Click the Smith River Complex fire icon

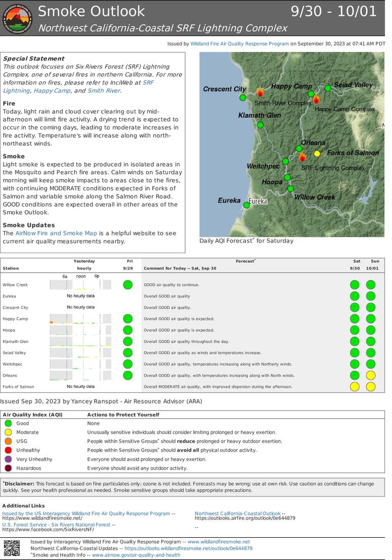click(260, 92)
